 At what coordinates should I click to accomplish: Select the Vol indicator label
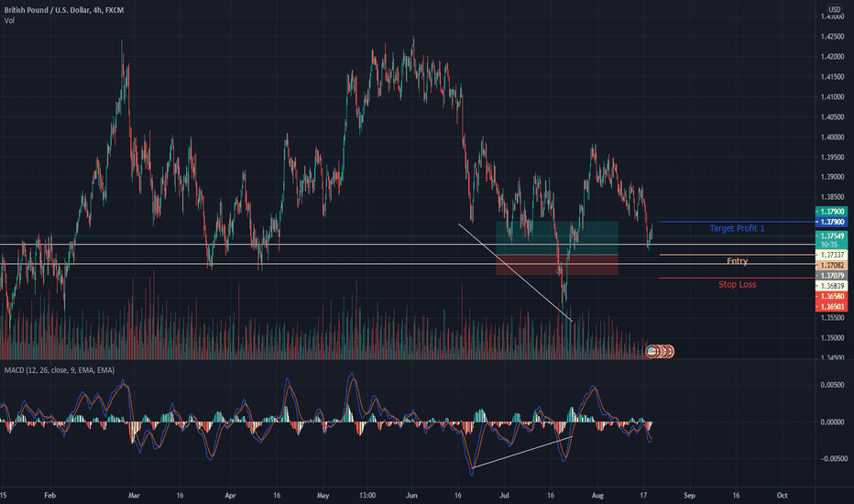[x=9, y=21]
